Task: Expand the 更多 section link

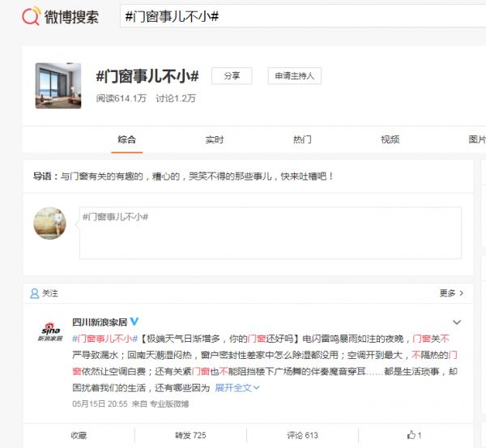Action: pyautogui.click(x=451, y=293)
